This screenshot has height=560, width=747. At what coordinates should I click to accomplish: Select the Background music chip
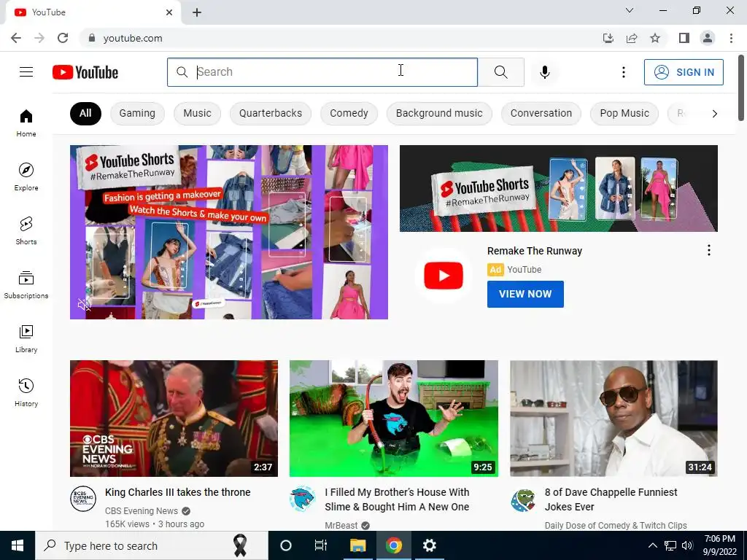tap(439, 113)
